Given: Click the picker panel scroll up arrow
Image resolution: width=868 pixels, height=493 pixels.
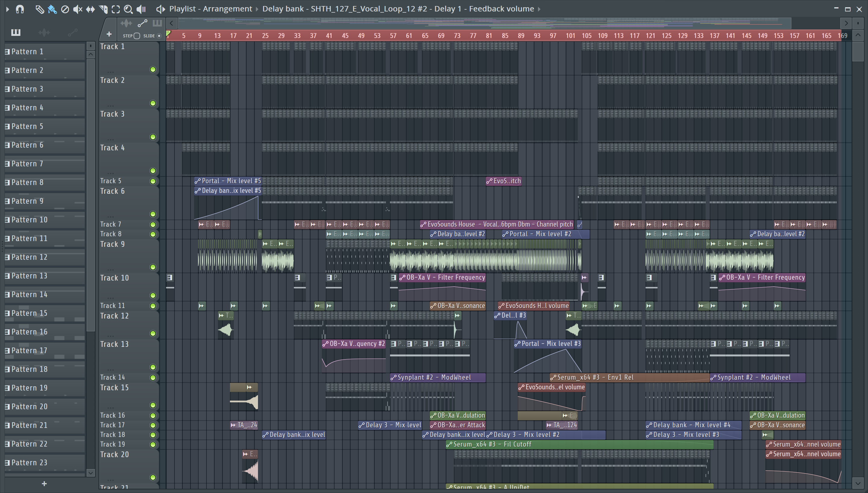Looking at the screenshot, I should pos(90,55).
